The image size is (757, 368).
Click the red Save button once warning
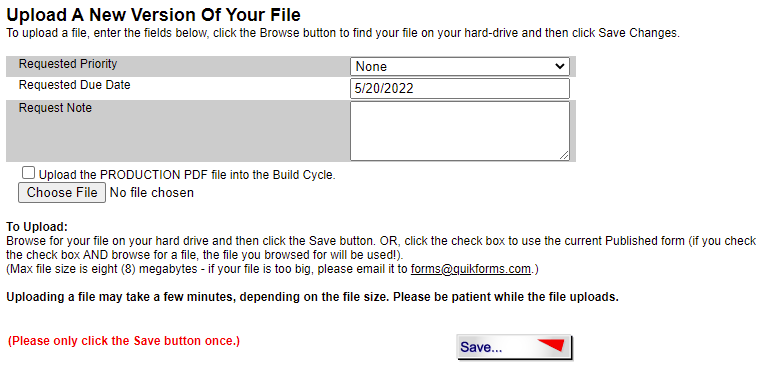(x=124, y=341)
